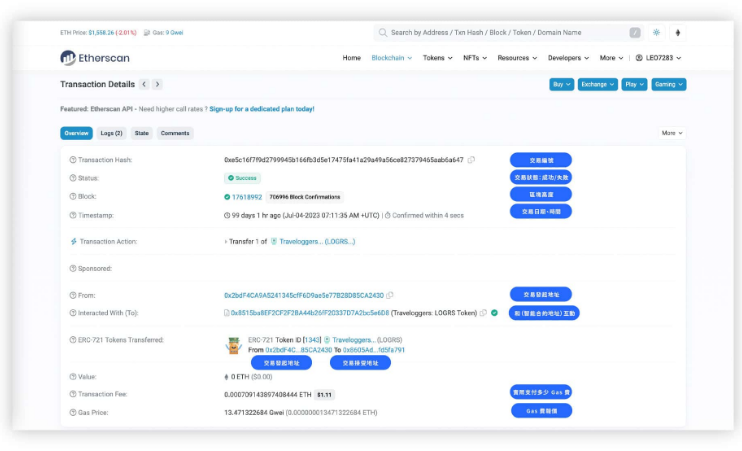Click help icon beside Interacted With (To)
Screen dimensions: 742x451
73,313
